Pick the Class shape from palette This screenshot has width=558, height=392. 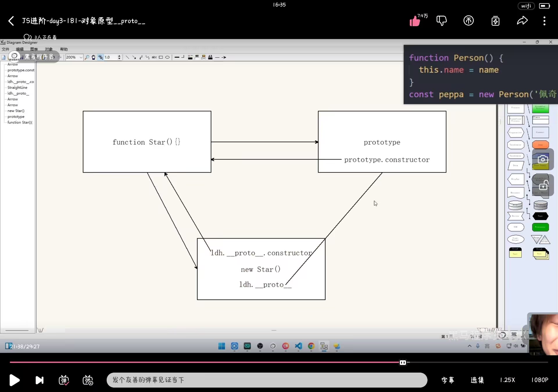pyautogui.click(x=541, y=120)
